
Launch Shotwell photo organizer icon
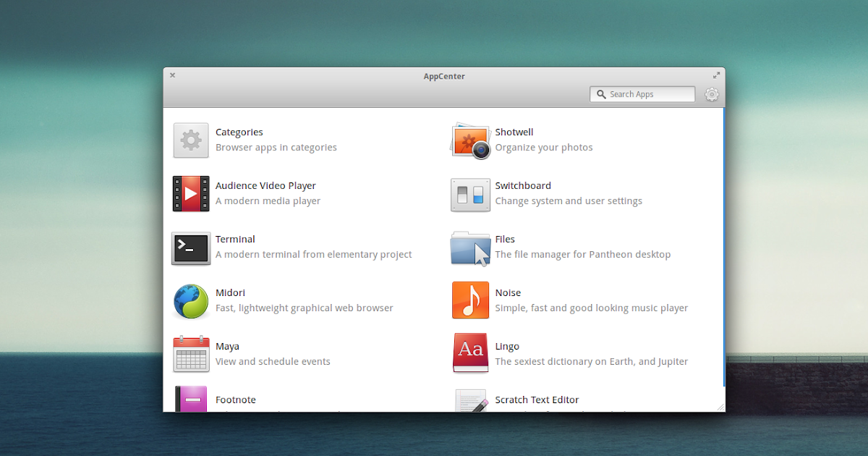[x=470, y=140]
